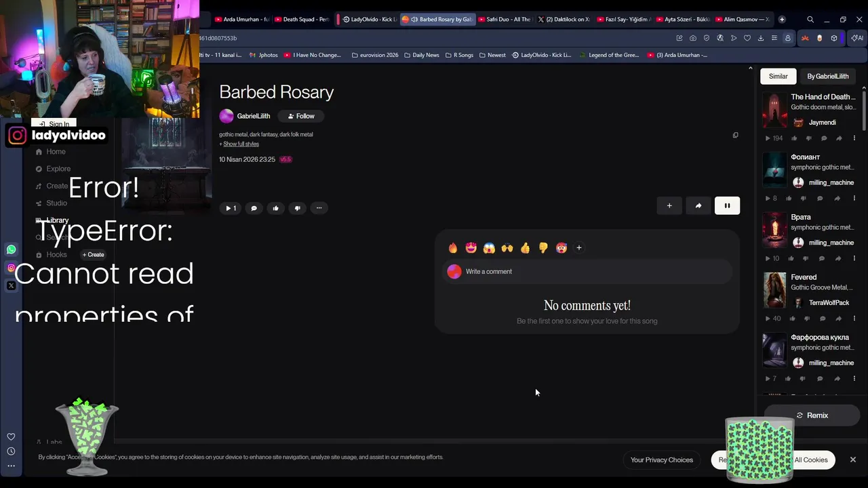Open the browser profile icon

[787, 38]
